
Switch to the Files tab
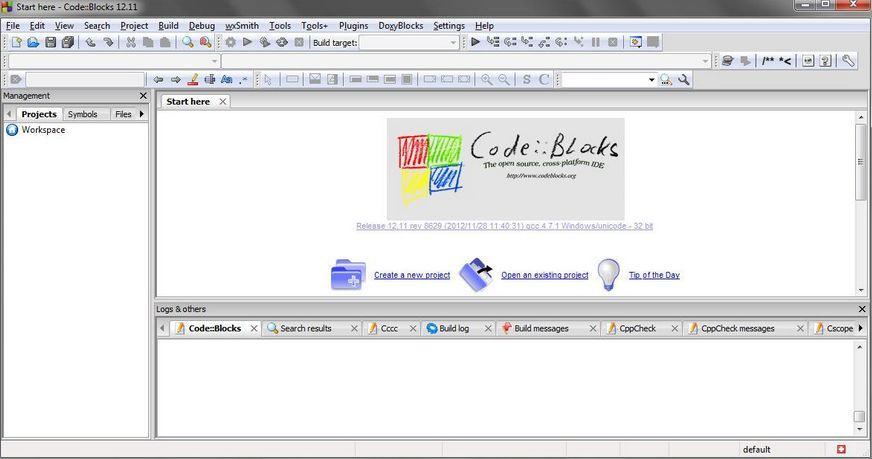[123, 114]
